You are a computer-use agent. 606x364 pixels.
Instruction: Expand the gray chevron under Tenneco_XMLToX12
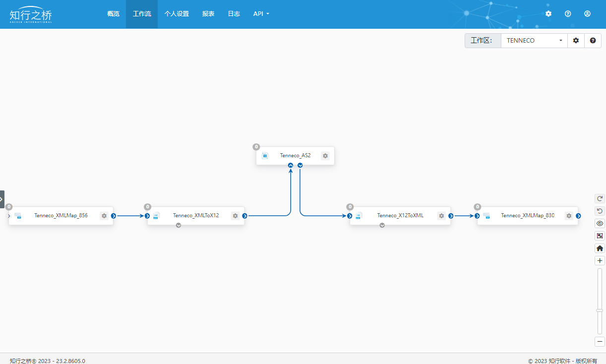179,225
